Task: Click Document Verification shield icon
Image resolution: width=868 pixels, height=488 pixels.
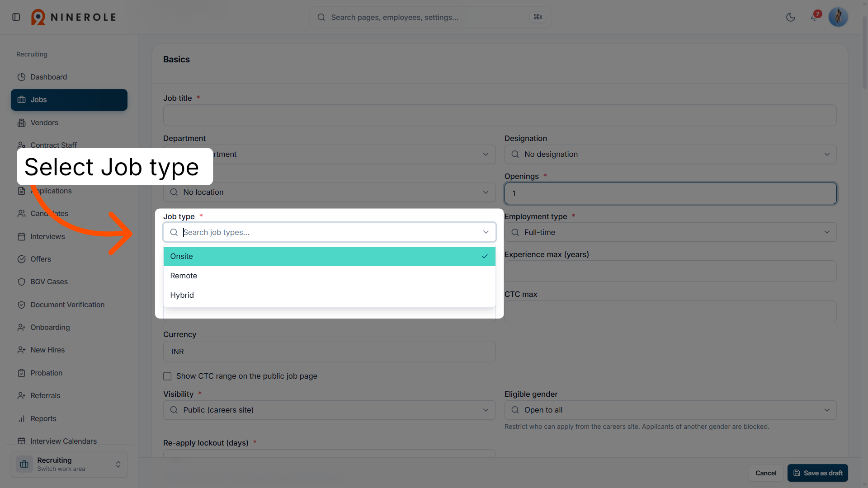Action: pyautogui.click(x=21, y=305)
